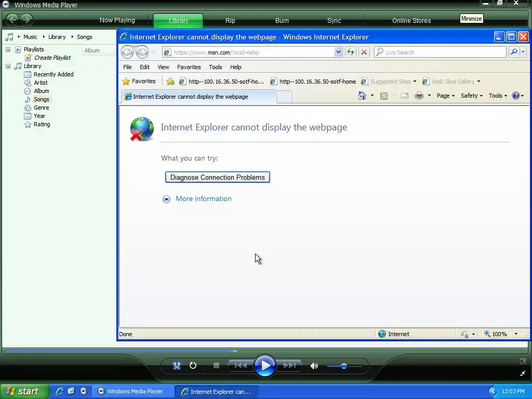The image size is (532, 399).
Task: Open the search provider dropdown arrow
Action: [523, 52]
